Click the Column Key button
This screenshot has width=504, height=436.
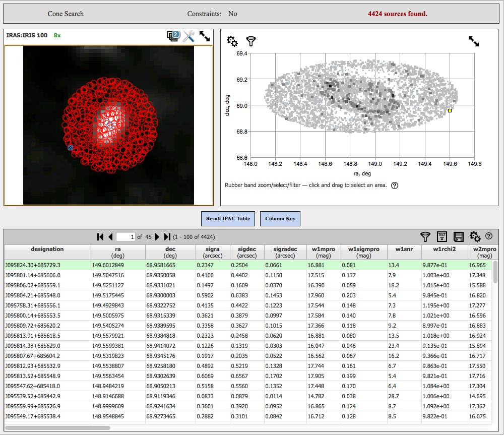pyautogui.click(x=280, y=218)
